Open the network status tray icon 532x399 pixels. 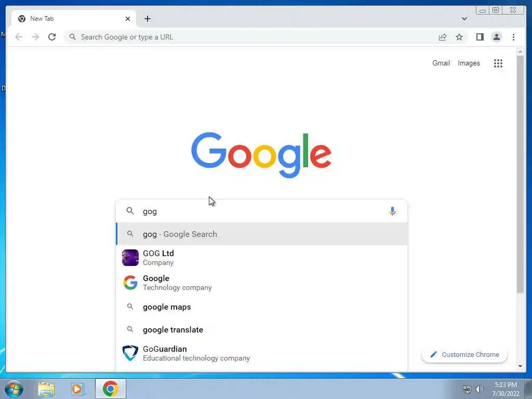[x=467, y=389]
